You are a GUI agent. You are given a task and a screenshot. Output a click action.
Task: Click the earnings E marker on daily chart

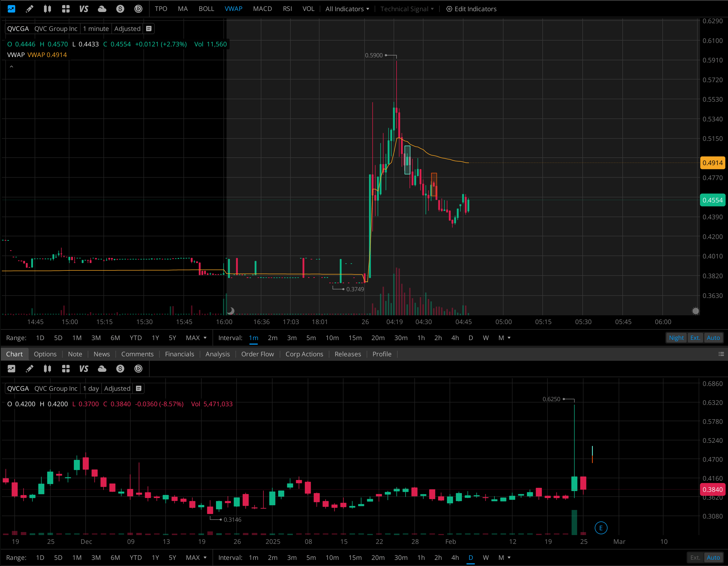(601, 528)
